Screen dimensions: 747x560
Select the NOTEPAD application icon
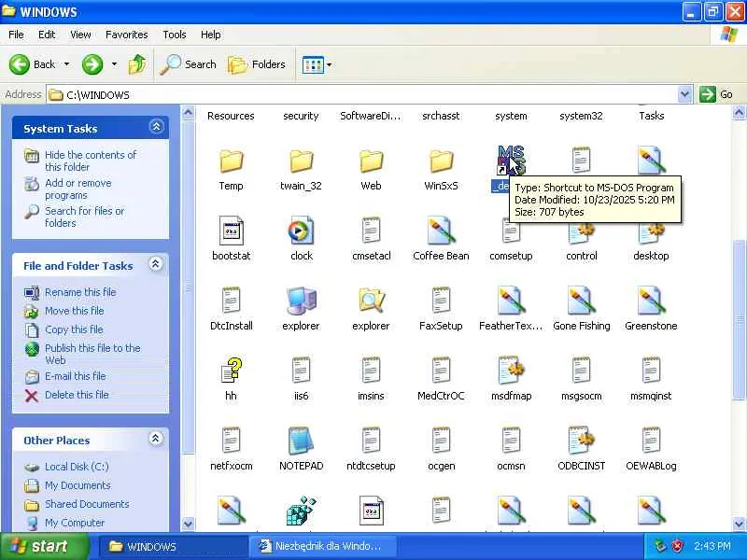pos(301,441)
